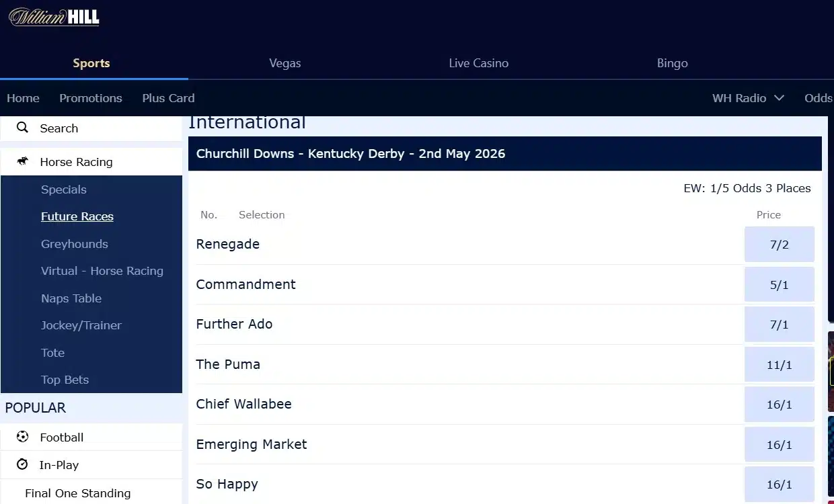
Task: Click the EW 1/5 Odds 3 Places text
Action: click(747, 188)
